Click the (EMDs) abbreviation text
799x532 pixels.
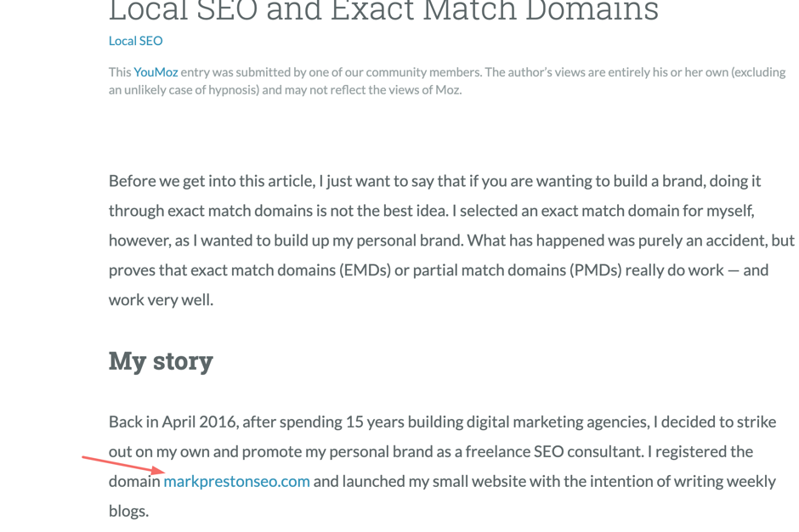click(x=365, y=270)
